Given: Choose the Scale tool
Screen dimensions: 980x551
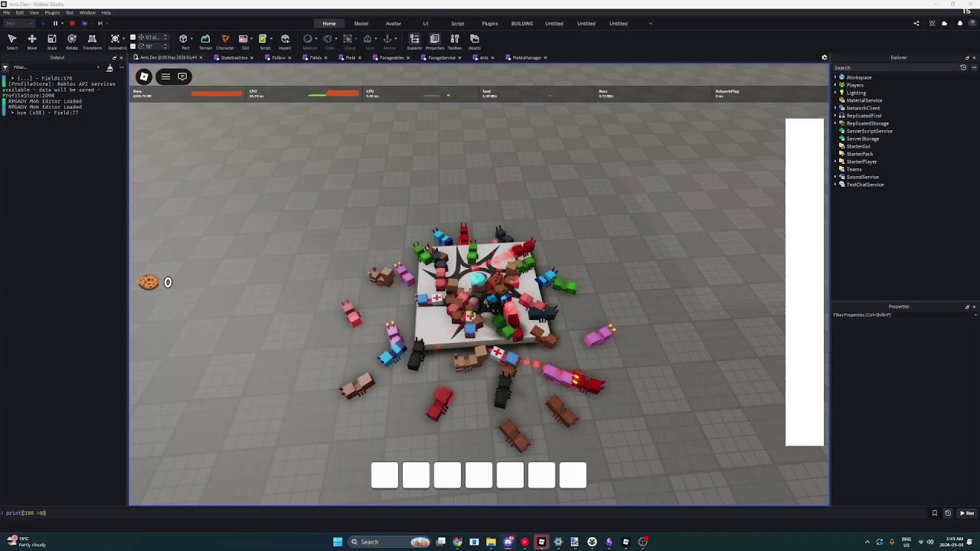Looking at the screenshot, I should pos(52,41).
